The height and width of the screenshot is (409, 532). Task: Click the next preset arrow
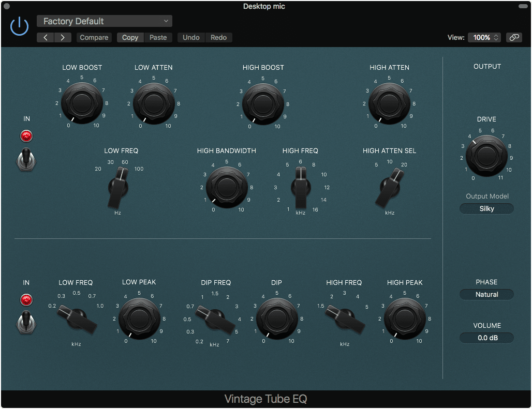pyautogui.click(x=63, y=37)
